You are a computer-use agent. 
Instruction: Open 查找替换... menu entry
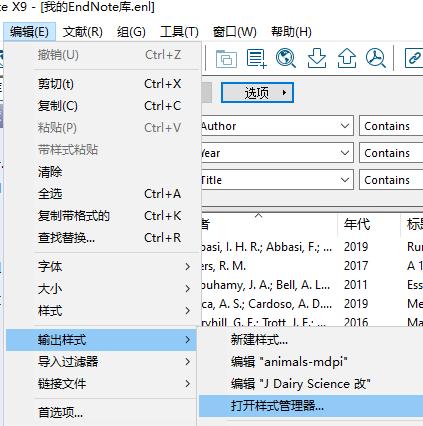pos(103,238)
